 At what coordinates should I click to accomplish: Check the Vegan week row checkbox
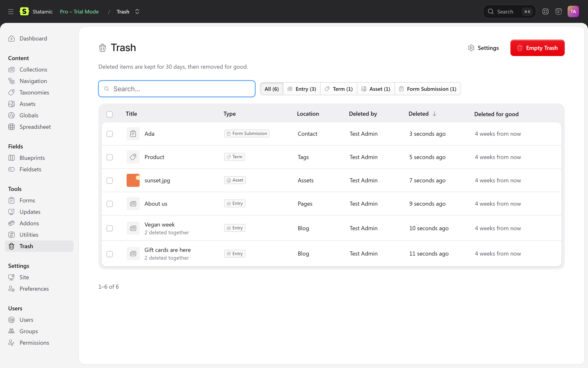click(x=110, y=228)
